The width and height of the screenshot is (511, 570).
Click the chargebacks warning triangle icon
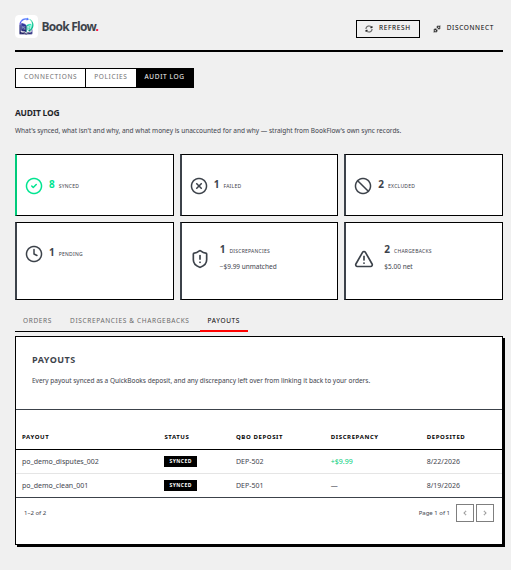click(x=363, y=259)
